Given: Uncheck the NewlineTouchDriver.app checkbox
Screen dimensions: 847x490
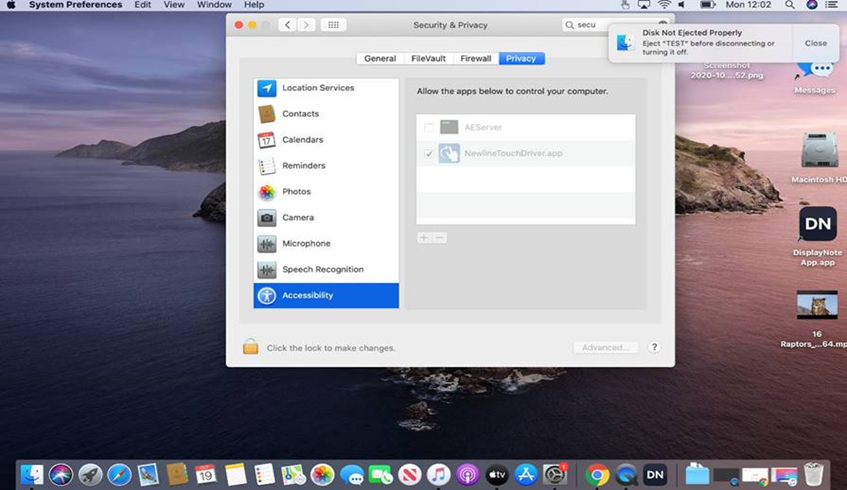Looking at the screenshot, I should click(429, 154).
